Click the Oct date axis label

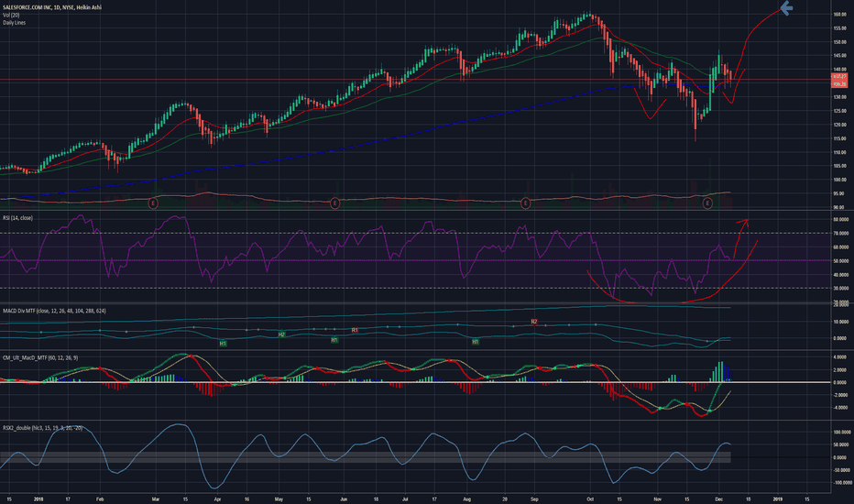click(590, 499)
